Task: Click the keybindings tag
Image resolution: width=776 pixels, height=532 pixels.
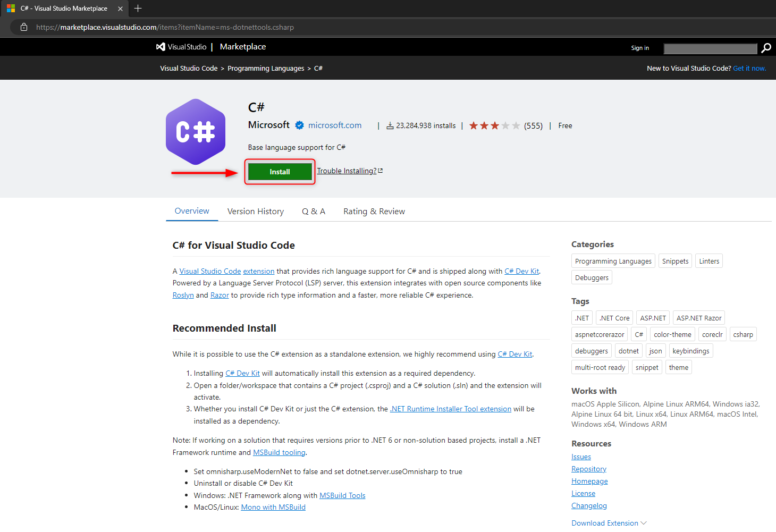Action: click(691, 351)
